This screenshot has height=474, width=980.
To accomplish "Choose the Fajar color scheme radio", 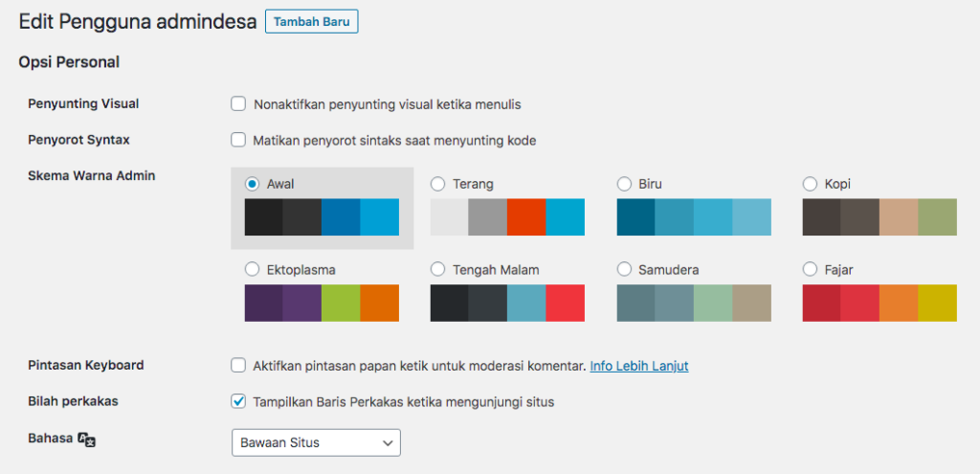I will pyautogui.click(x=810, y=269).
